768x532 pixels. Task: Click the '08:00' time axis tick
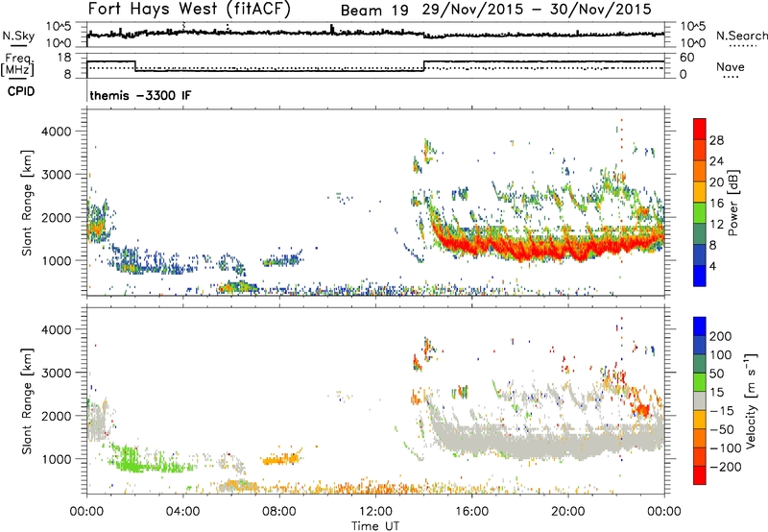tap(279, 512)
